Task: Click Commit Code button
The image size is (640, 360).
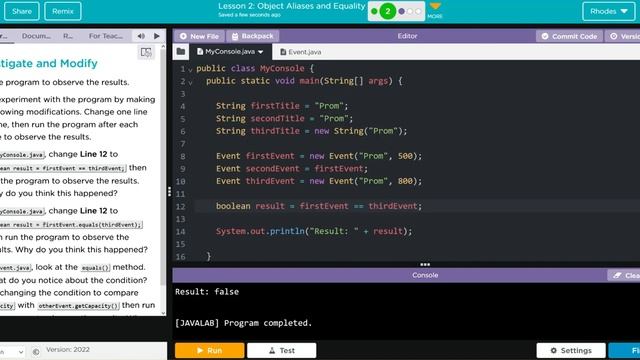Action: pyautogui.click(x=569, y=36)
